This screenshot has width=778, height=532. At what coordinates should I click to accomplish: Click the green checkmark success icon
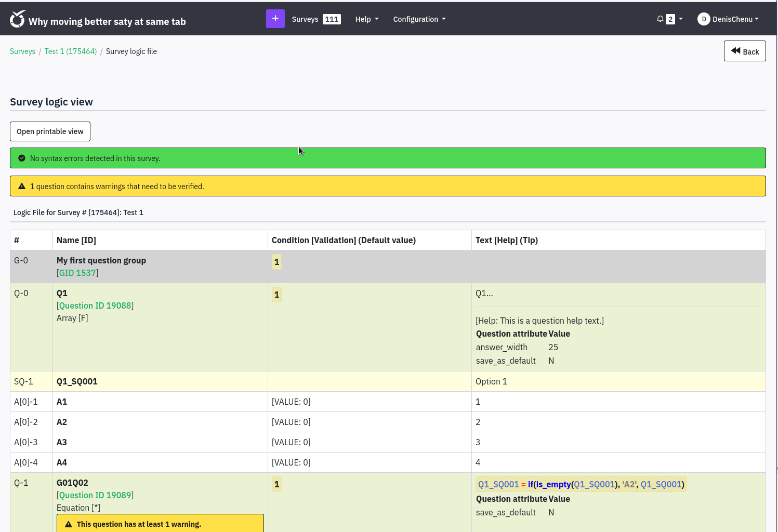tap(22, 158)
